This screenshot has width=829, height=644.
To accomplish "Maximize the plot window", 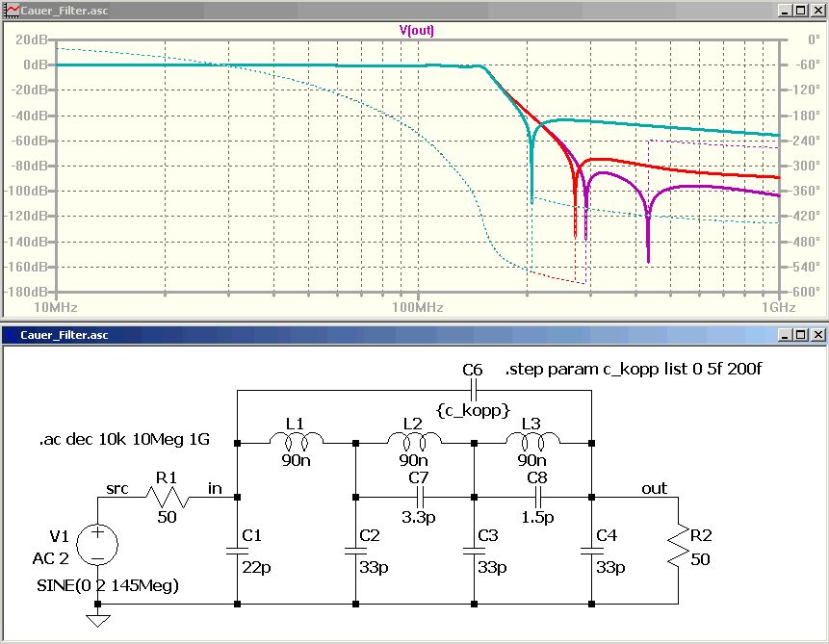I will (x=801, y=10).
